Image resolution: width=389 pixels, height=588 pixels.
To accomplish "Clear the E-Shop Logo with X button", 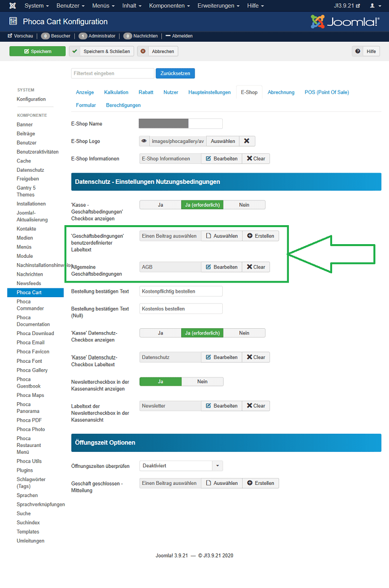I will pyautogui.click(x=247, y=141).
